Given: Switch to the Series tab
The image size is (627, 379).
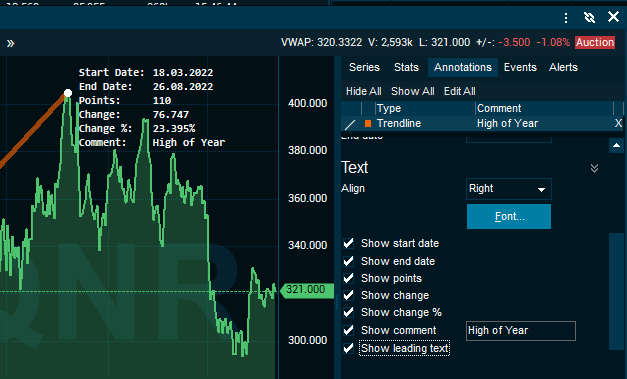Looking at the screenshot, I should [364, 67].
